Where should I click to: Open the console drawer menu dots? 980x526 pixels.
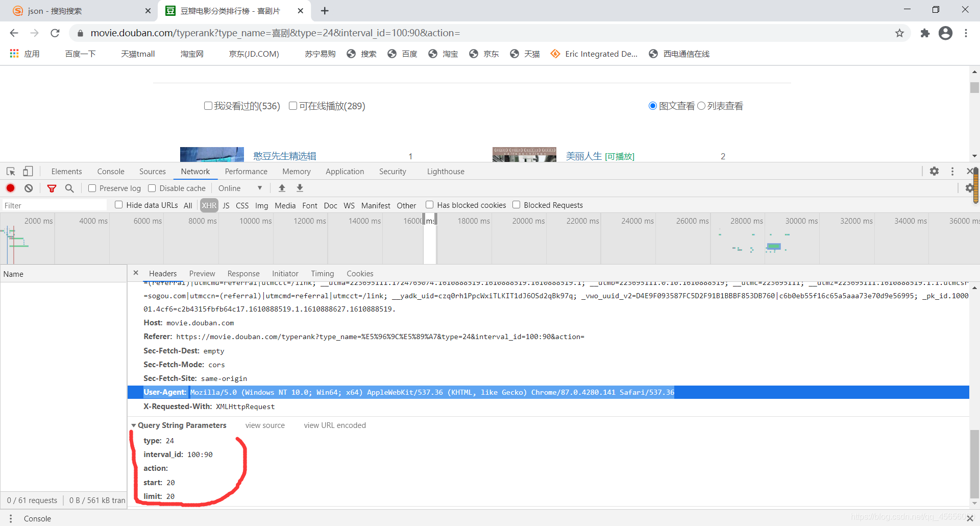click(x=11, y=518)
